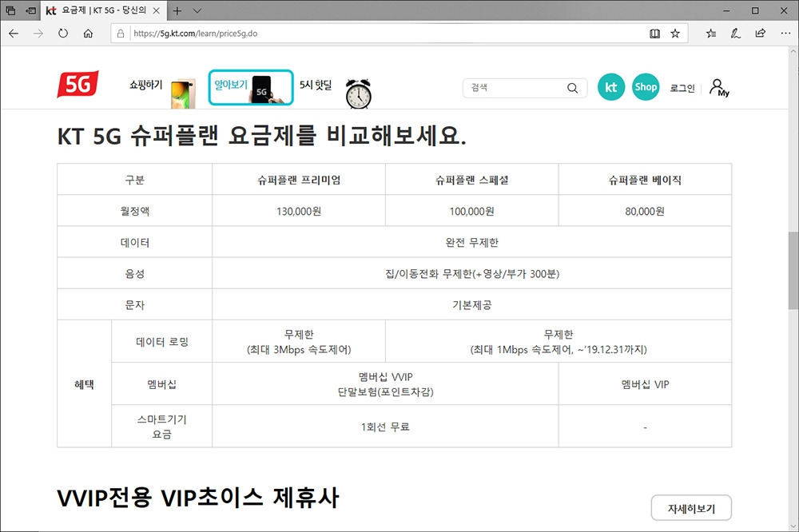799x532 pixels.
Task: Open the tab preview icon left of tabs
Action: 10,10
